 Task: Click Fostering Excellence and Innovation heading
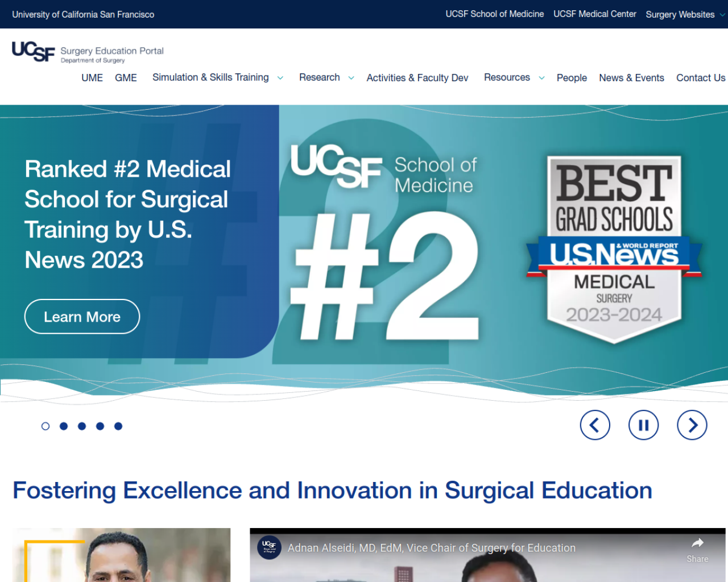pos(332,490)
